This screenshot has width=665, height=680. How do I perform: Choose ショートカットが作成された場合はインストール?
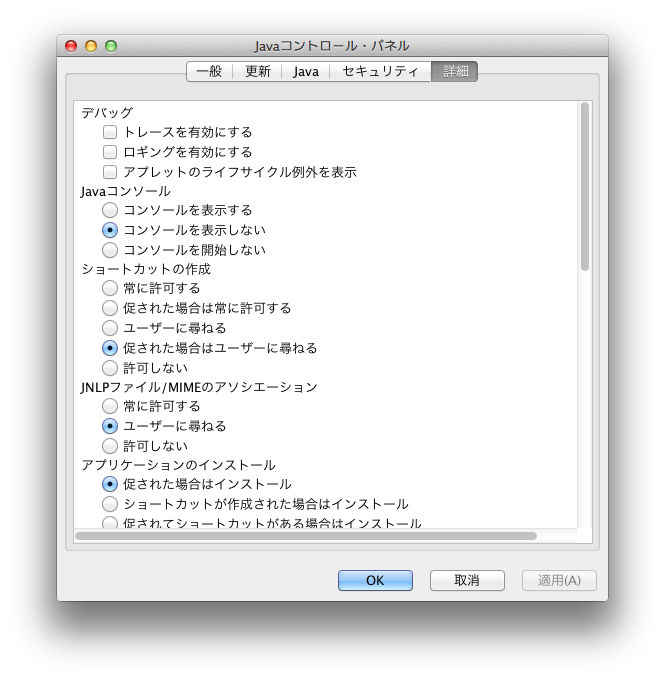coord(110,504)
